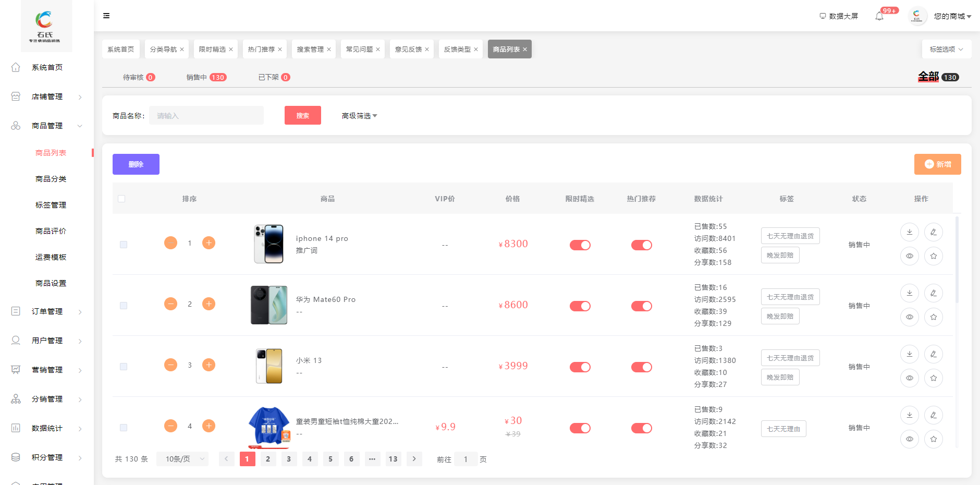Image resolution: width=980 pixels, height=485 pixels.
Task: Switch to 待审核 tab
Action: pos(139,77)
